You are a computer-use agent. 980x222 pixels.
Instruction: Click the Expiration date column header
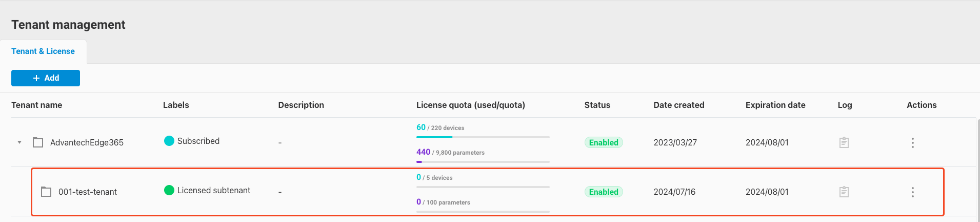point(775,105)
